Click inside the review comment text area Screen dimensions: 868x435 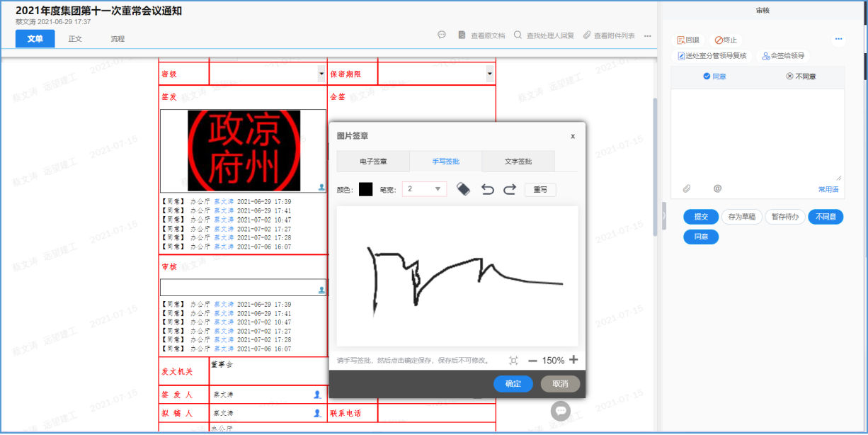(x=757, y=135)
